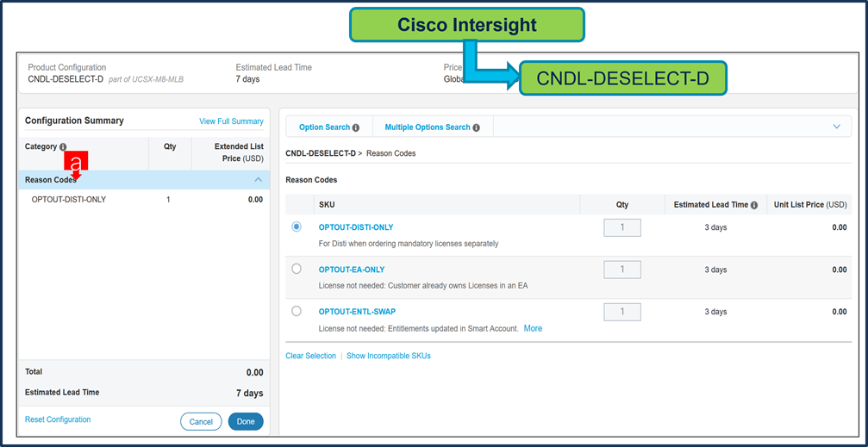Click the Done button
Viewport: 868px width, 447px height.
click(246, 421)
